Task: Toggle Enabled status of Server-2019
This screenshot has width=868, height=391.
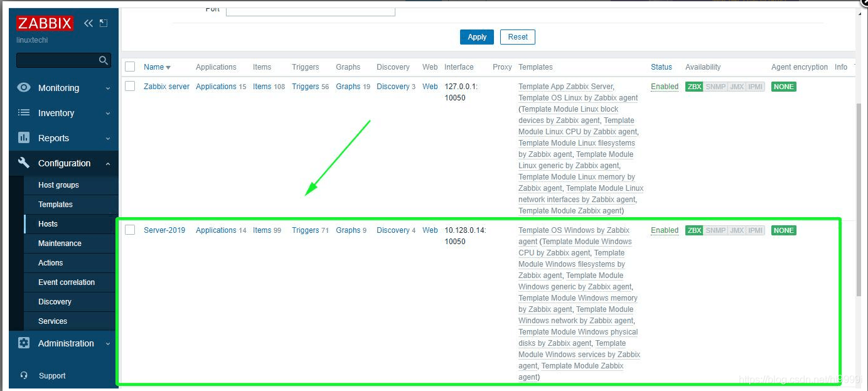Action: [665, 230]
